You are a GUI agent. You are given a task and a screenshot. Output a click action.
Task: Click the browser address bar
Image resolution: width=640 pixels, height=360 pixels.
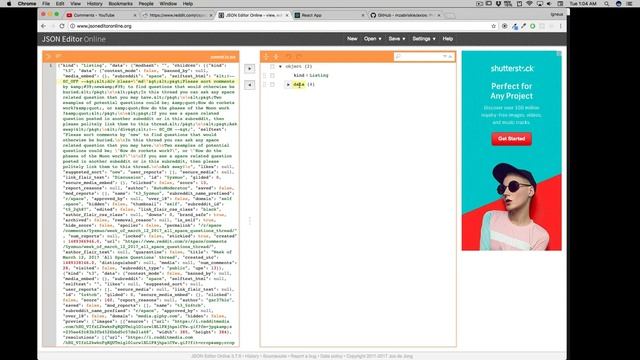pyautogui.click(x=282, y=26)
